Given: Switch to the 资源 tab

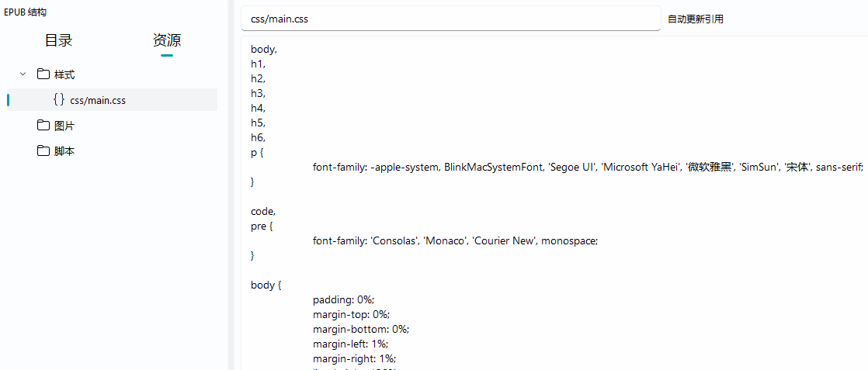Looking at the screenshot, I should coord(167,41).
